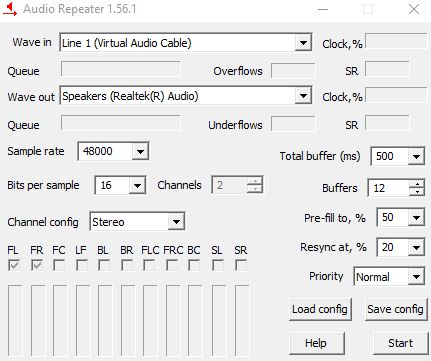
Task: Click the Overflows counter field
Action: tap(293, 70)
